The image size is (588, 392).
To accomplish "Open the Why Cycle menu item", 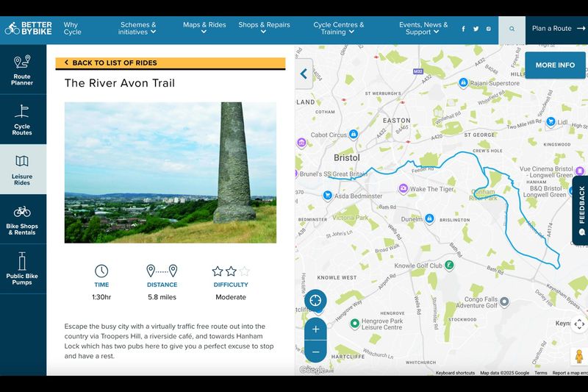I will (x=72, y=29).
